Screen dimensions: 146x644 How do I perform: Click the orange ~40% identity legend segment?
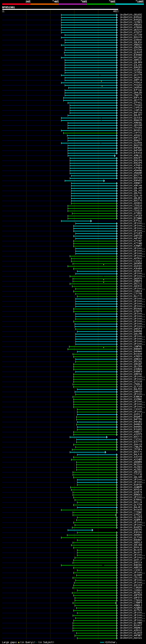pyautogui.click(x=45, y=4)
